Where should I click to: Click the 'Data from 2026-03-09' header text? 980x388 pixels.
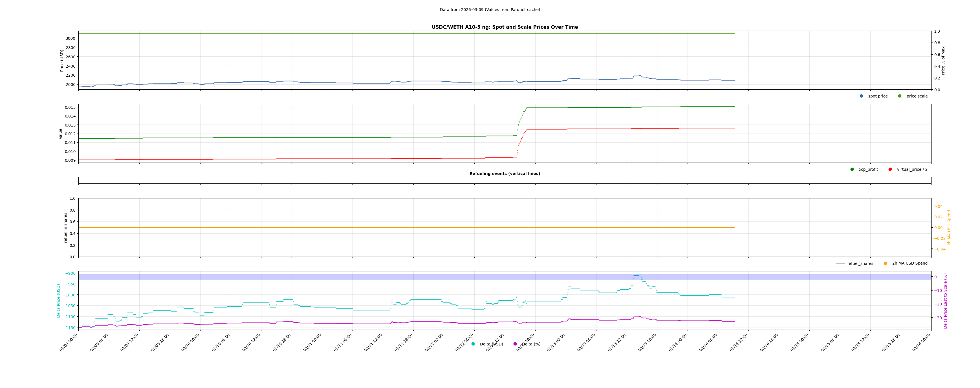tap(490, 10)
